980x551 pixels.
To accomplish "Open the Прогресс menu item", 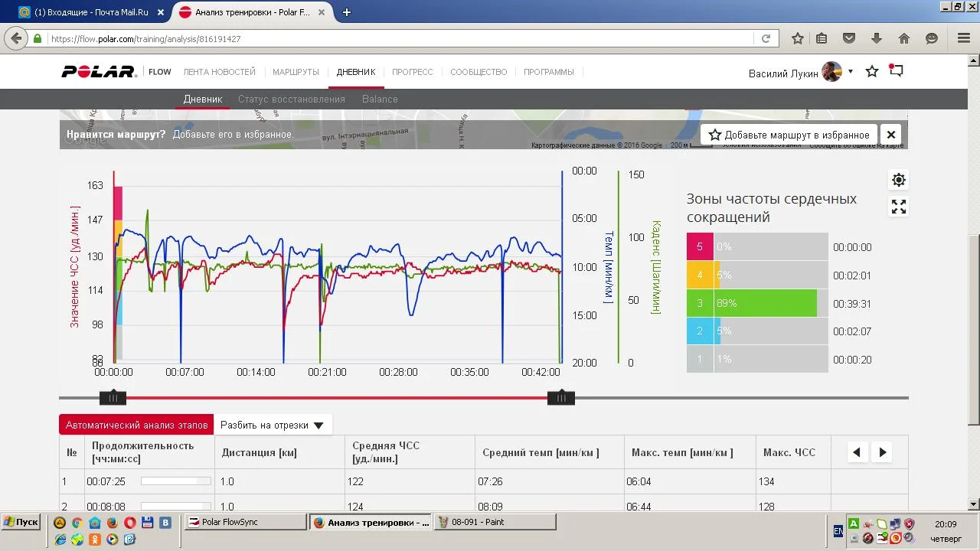I will (413, 72).
